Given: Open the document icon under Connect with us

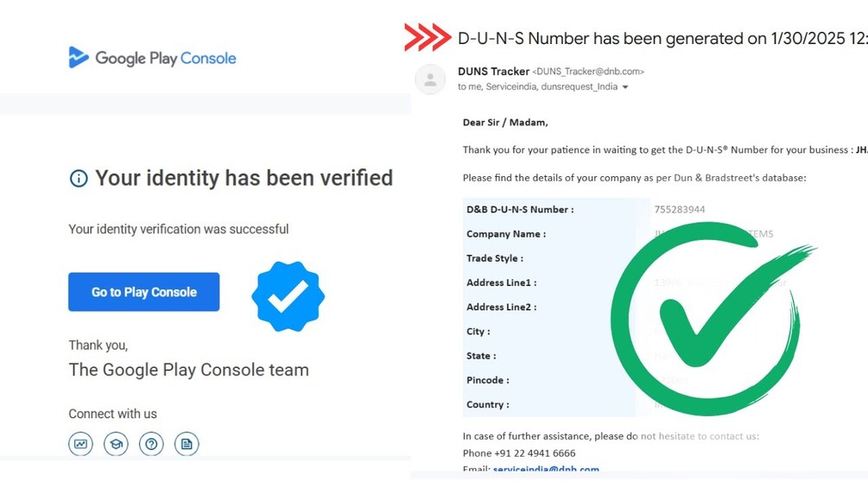Looking at the screenshot, I should (187, 444).
